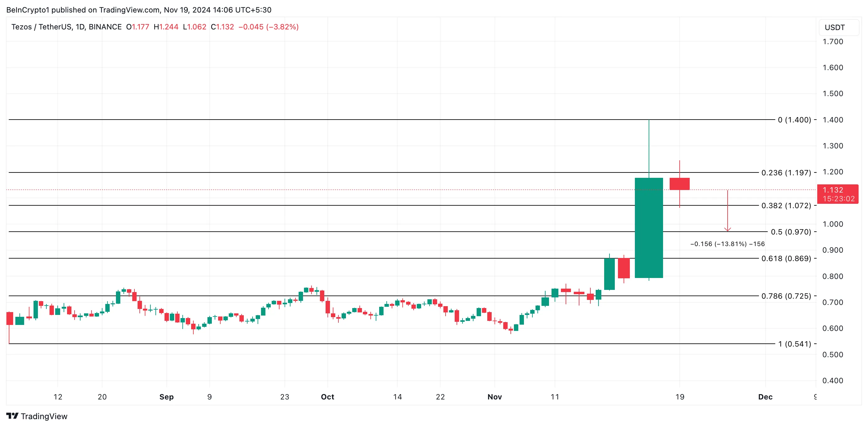Viewport: 868px width, 427px height.
Task: Click the large green candle body
Action: 649,228
